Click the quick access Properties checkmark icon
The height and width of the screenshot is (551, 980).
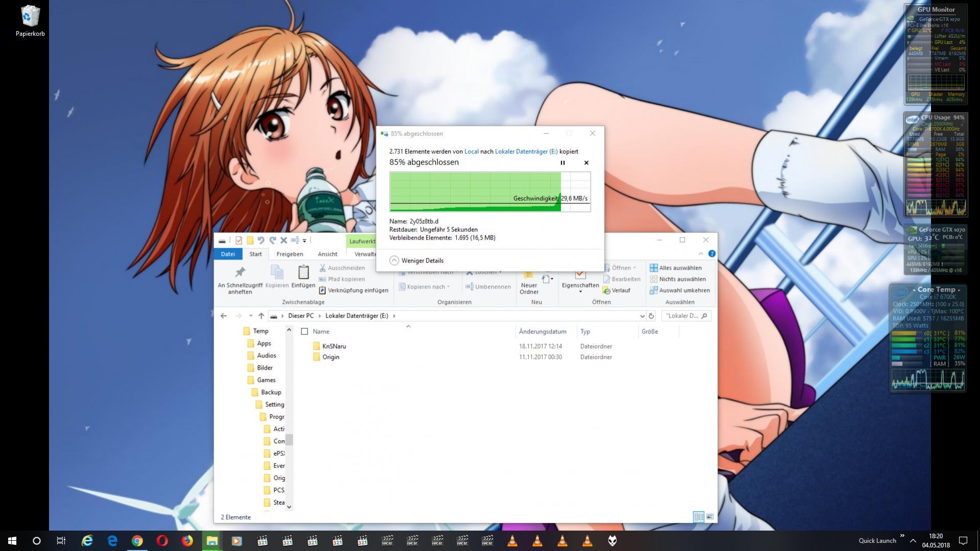point(239,240)
